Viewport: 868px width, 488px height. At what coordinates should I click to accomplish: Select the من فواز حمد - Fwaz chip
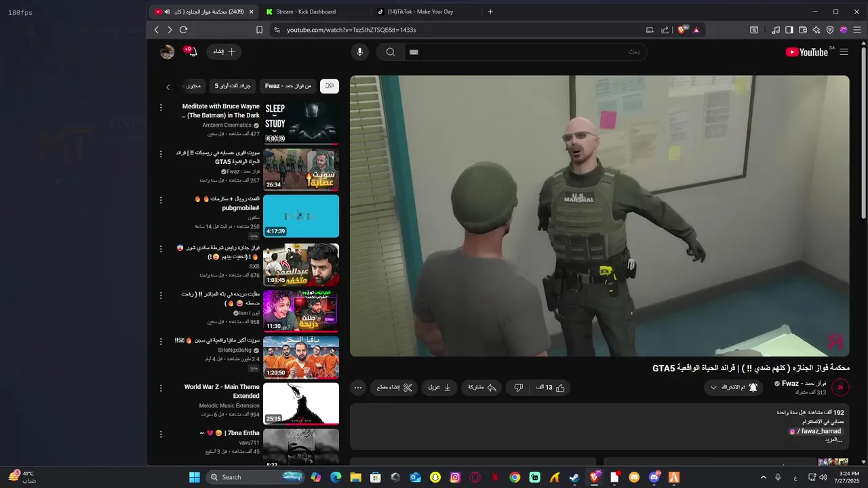click(288, 86)
